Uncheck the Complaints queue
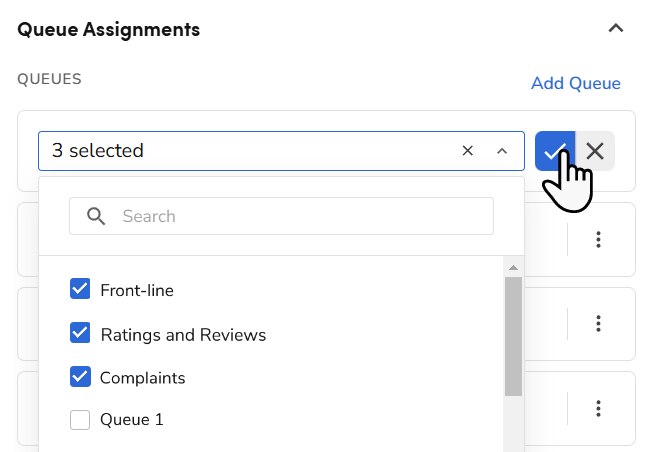 80,377
